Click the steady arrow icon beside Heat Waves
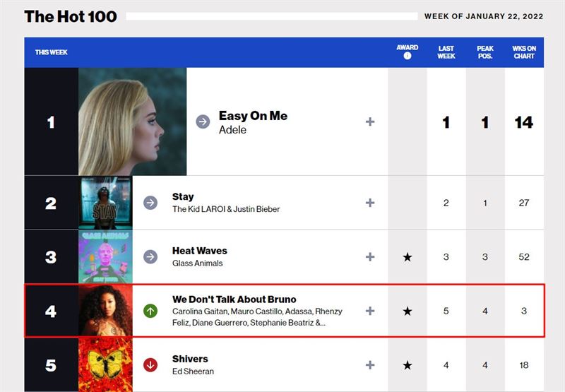Viewport: 565px width, 392px height. [x=150, y=256]
